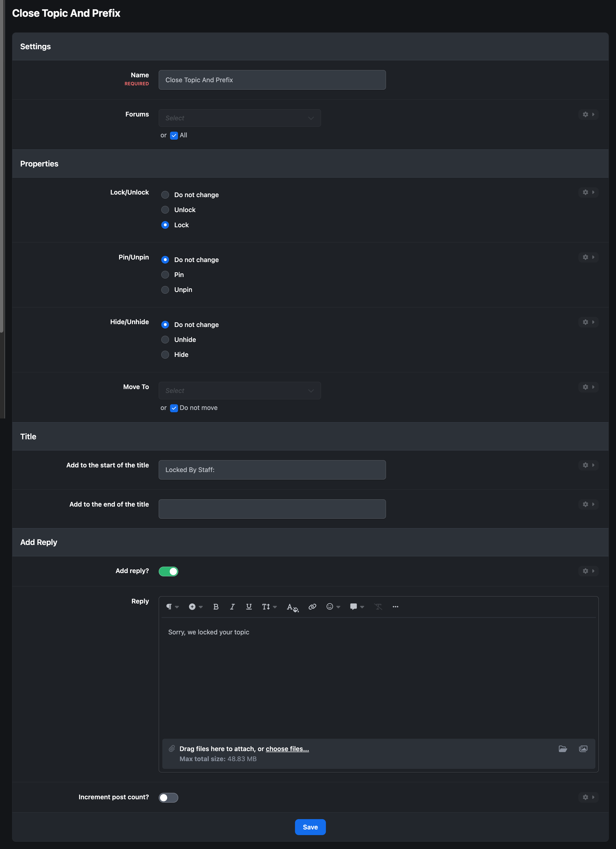616x849 pixels.
Task: Insert a link with chain icon
Action: tap(312, 607)
